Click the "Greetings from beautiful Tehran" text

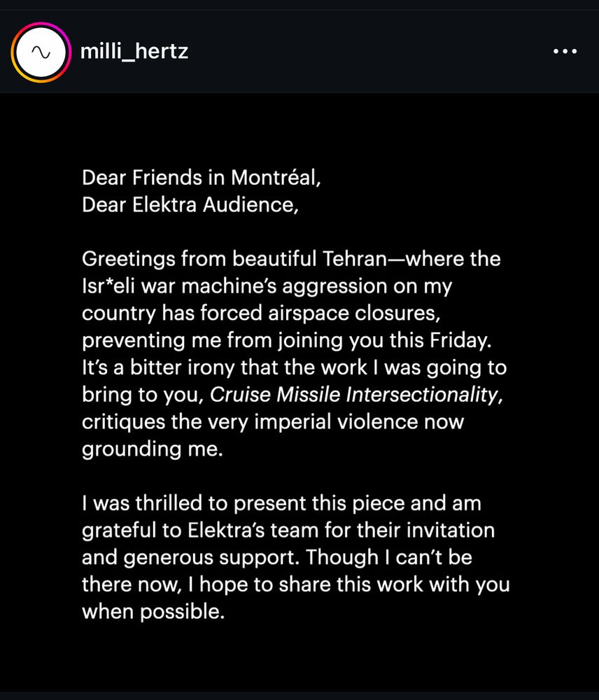click(x=231, y=259)
